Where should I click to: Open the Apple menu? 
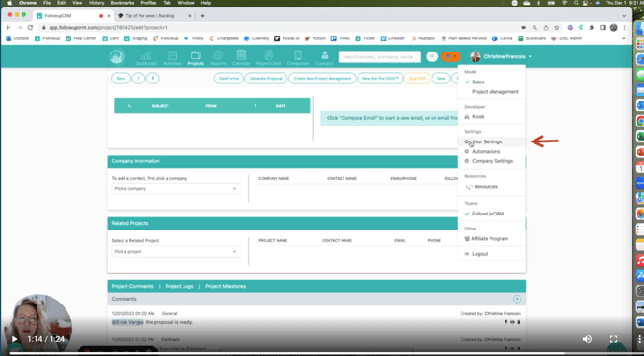[x=10, y=3]
